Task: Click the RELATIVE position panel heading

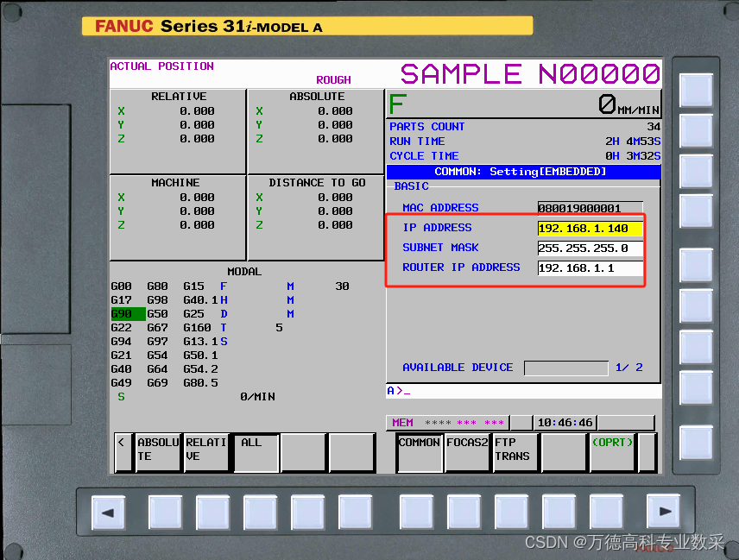Action: [x=179, y=97]
